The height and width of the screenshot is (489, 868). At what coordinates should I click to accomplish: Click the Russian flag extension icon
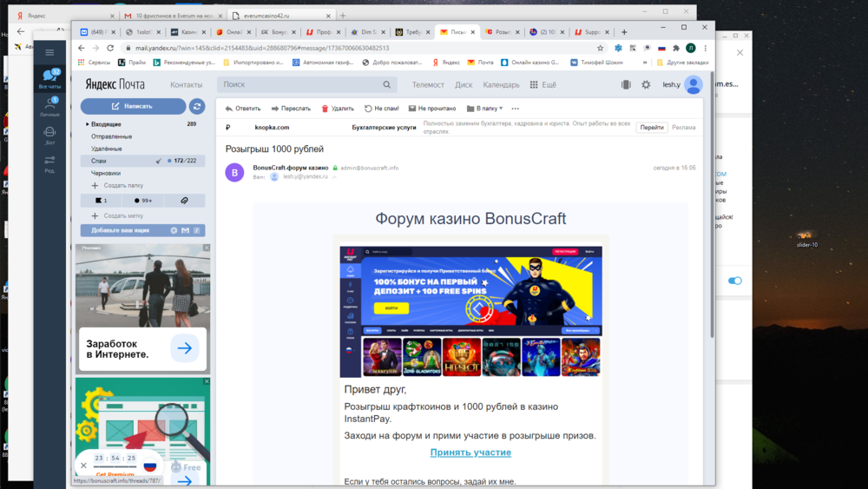pos(661,48)
